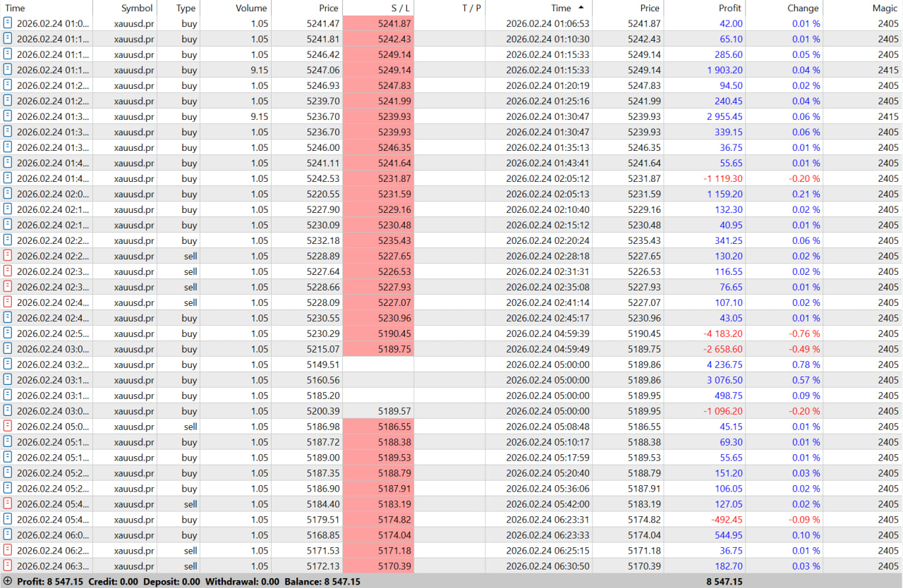Select the icon of the -1 119.30 loss trade
Viewport: 903px width, 588px height.
click(x=8, y=178)
